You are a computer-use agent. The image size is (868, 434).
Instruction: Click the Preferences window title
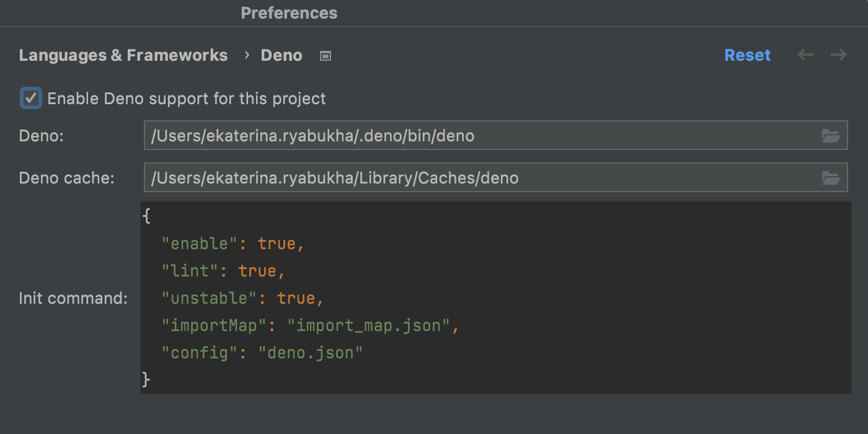(289, 13)
